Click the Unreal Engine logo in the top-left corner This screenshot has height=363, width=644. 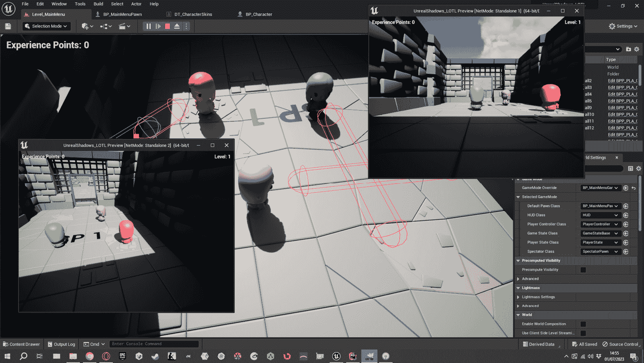[9, 9]
